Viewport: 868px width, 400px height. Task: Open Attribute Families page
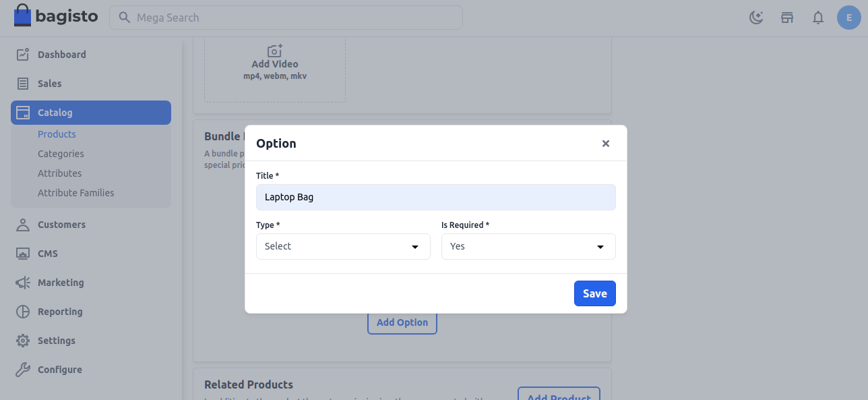[x=75, y=193]
